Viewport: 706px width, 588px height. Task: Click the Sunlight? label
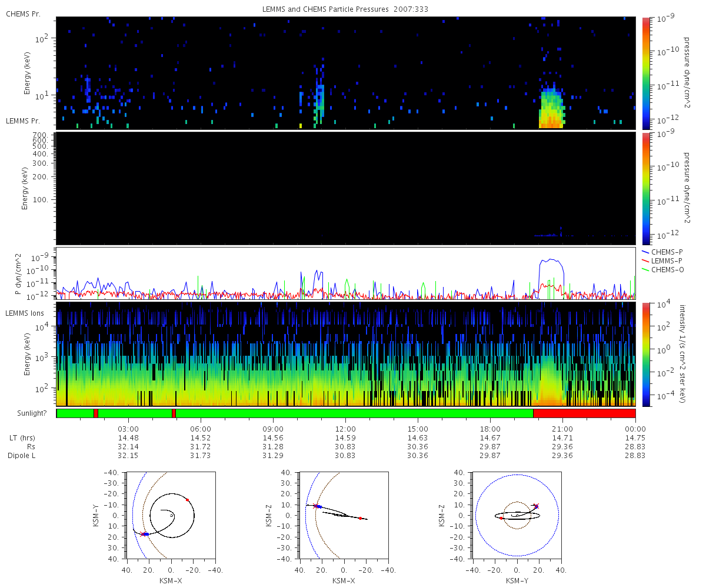(x=29, y=413)
